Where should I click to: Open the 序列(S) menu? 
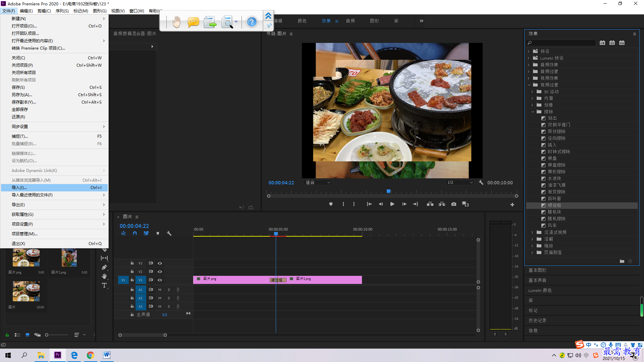62,11
